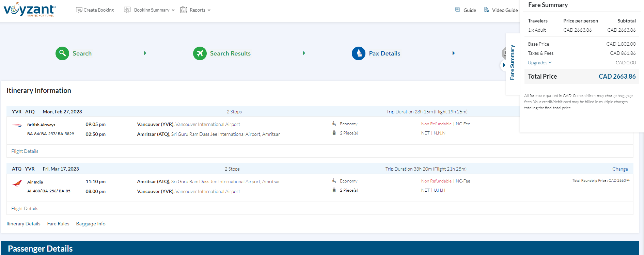Open Flight Details for ATQ - YVR flight
Viewport: 644px width, 255px height.
[x=25, y=208]
